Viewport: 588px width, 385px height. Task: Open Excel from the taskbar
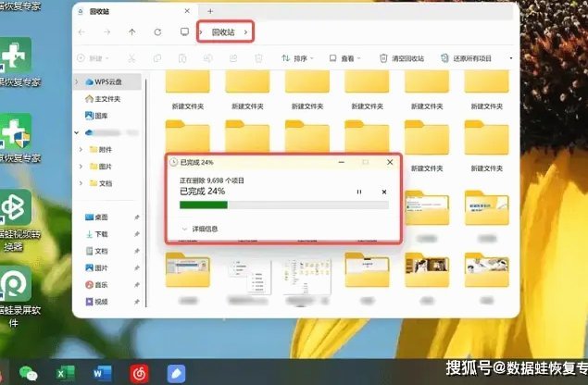[x=65, y=373]
